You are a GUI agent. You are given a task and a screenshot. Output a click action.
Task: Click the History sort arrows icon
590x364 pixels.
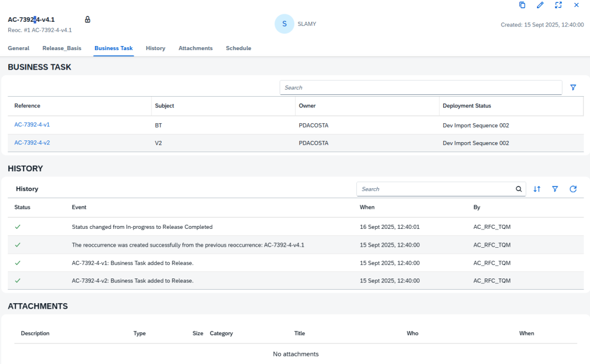click(537, 189)
